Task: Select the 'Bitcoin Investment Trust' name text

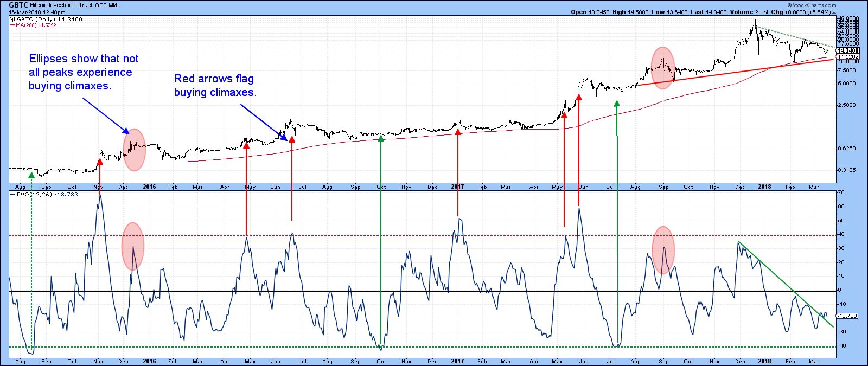Action: point(61,5)
